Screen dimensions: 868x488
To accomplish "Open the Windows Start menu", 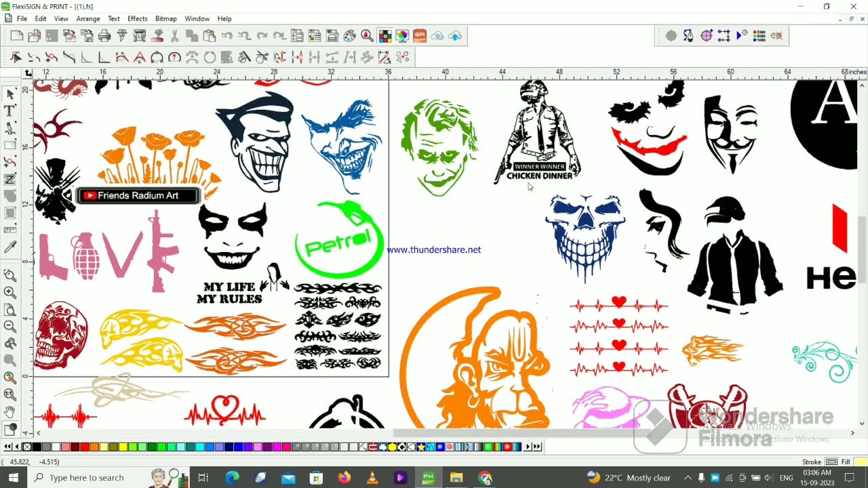I will click(x=13, y=478).
